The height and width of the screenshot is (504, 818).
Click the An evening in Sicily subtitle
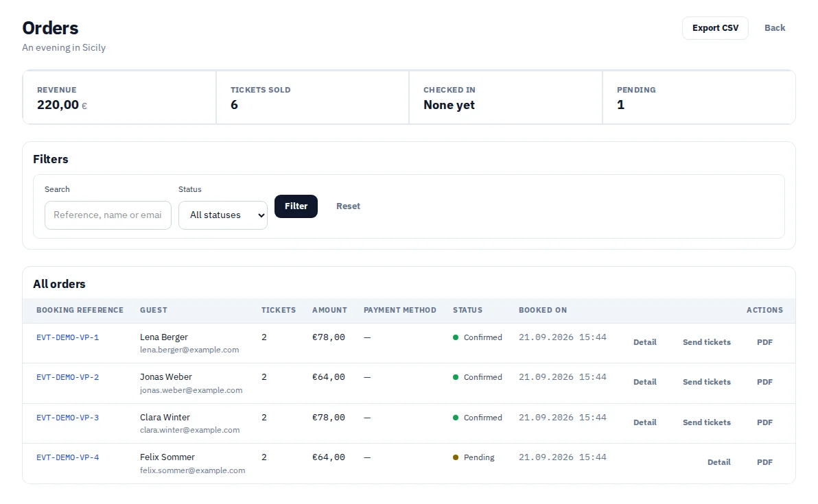pyautogui.click(x=64, y=47)
